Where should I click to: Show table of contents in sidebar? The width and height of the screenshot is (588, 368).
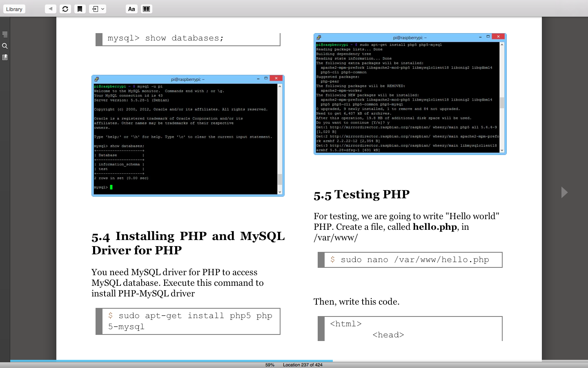(x=5, y=34)
